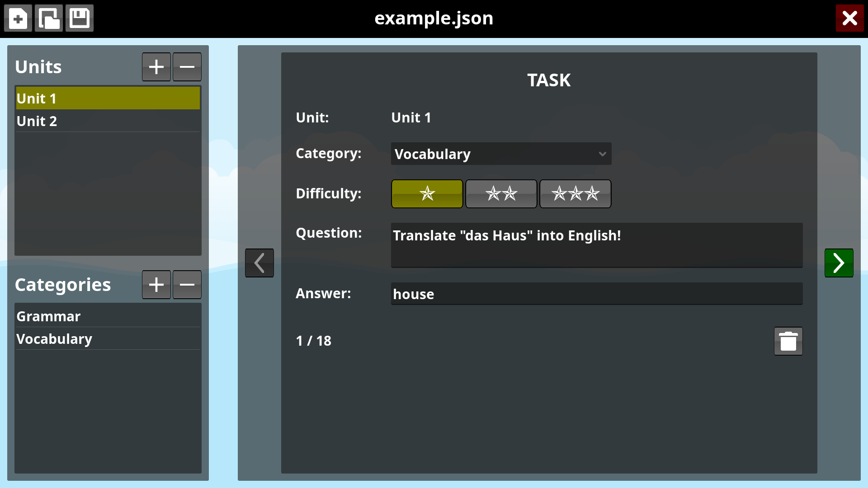868x488 pixels.
Task: Set difficulty to three stars
Action: (x=575, y=194)
